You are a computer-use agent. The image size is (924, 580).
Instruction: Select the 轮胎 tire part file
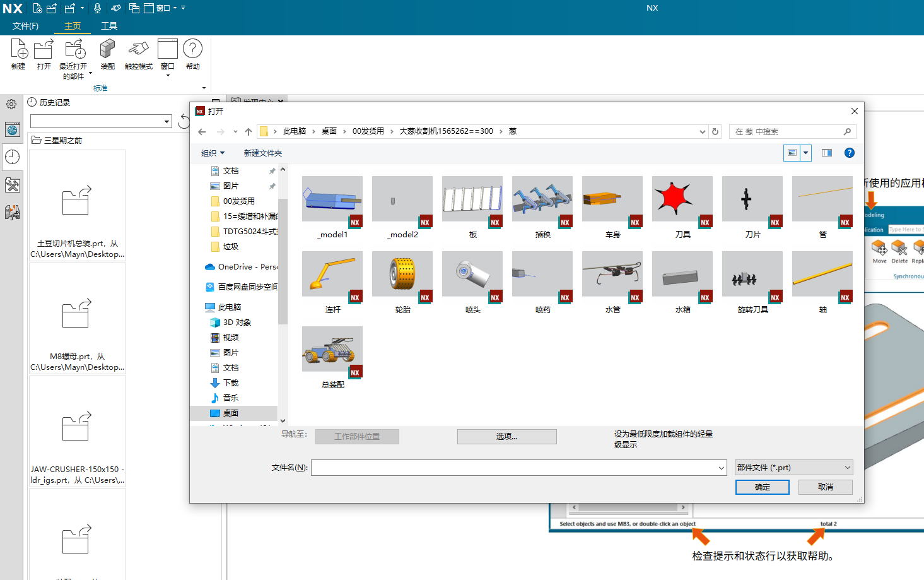click(402, 282)
